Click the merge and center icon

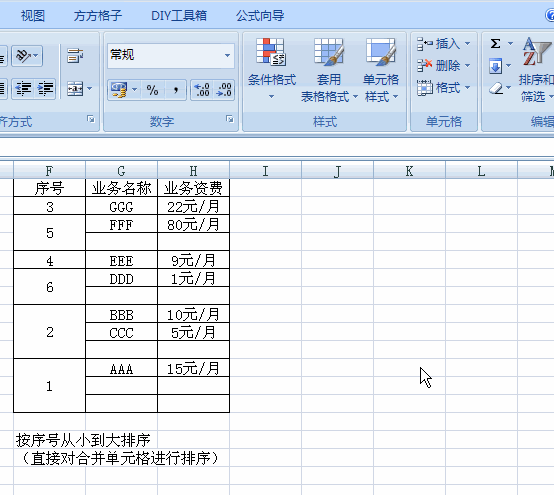[75, 88]
